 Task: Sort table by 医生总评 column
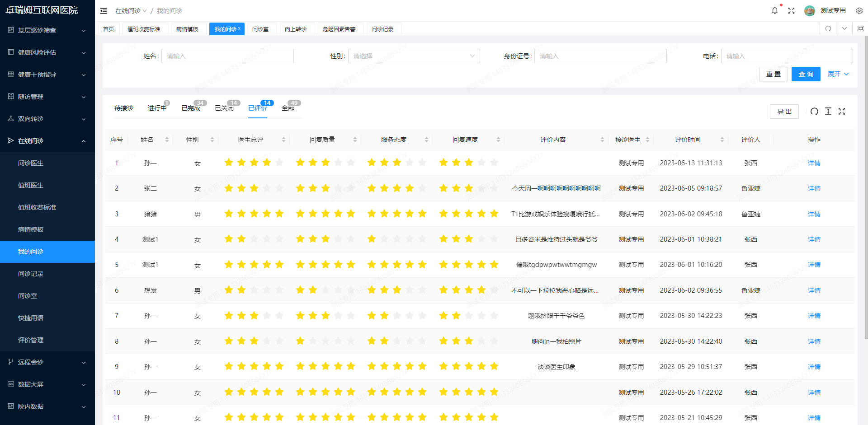pyautogui.click(x=283, y=140)
